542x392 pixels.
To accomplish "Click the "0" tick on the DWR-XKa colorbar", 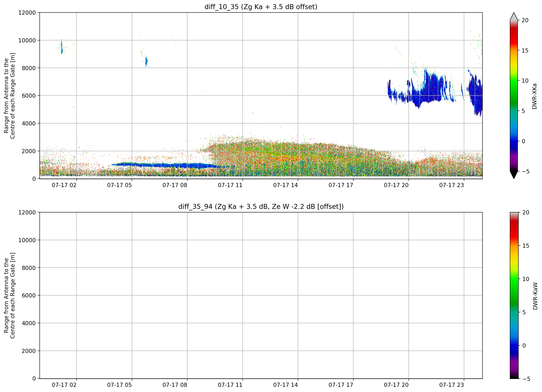I will [x=523, y=141].
